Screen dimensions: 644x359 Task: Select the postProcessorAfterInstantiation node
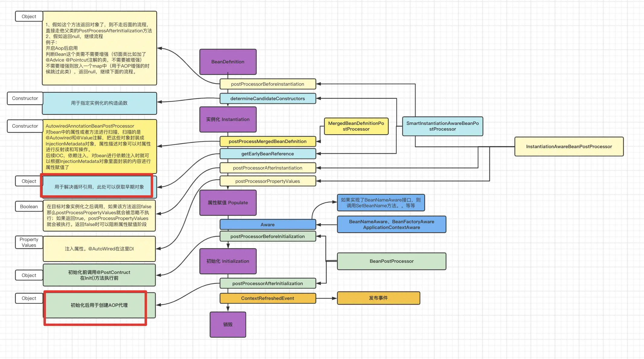(267, 168)
